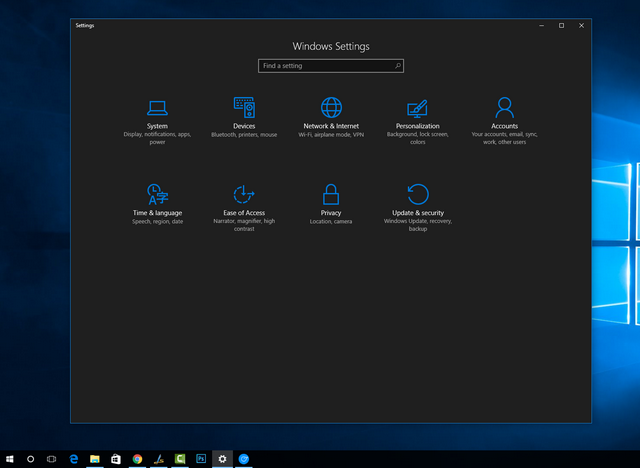
Task: Open the blue circular app on taskbar
Action: point(244,459)
